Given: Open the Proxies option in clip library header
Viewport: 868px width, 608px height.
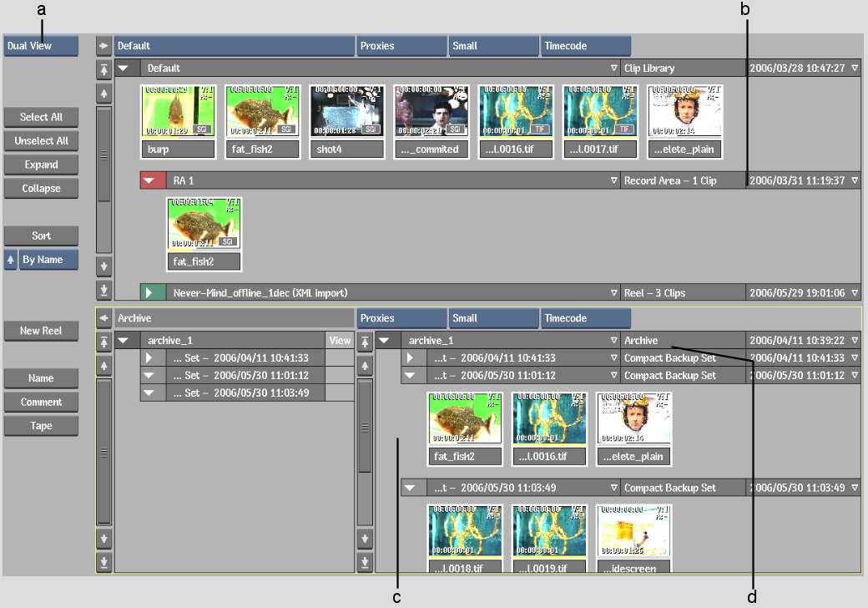Looking at the screenshot, I should tap(401, 46).
